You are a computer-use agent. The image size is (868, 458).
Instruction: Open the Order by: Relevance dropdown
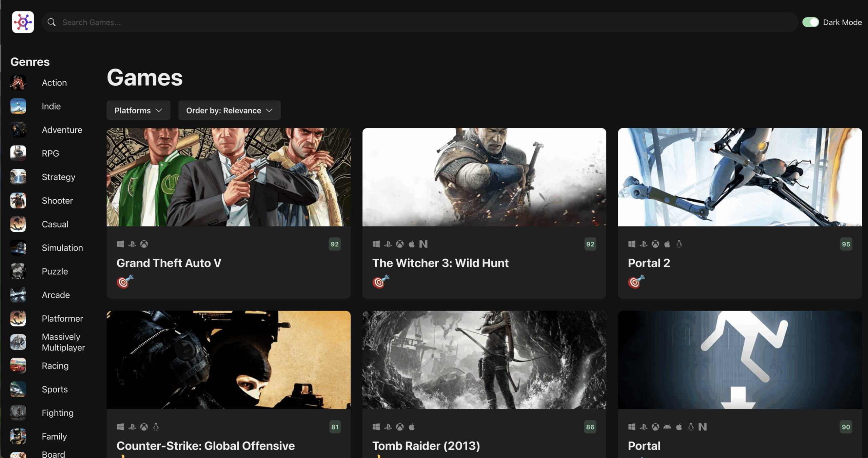click(x=230, y=111)
